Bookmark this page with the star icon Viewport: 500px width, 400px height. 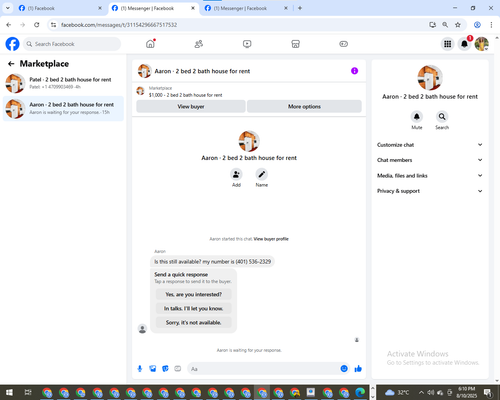tap(458, 25)
